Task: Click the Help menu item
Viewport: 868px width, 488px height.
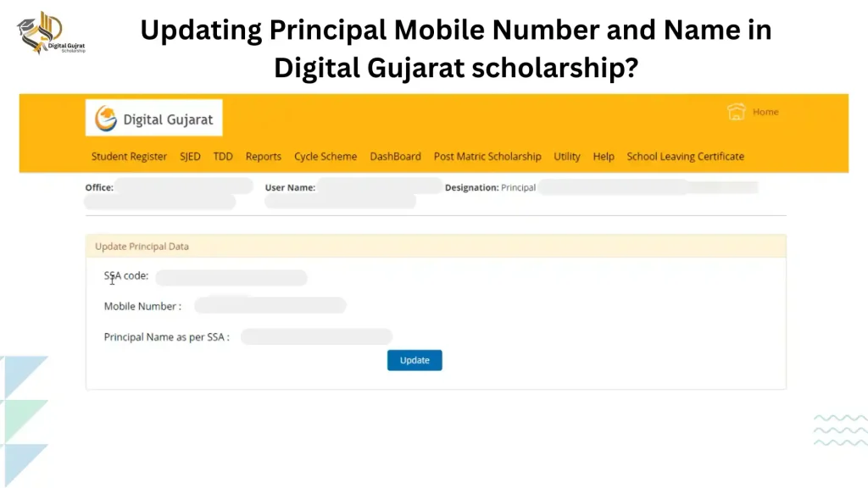Action: 604,157
